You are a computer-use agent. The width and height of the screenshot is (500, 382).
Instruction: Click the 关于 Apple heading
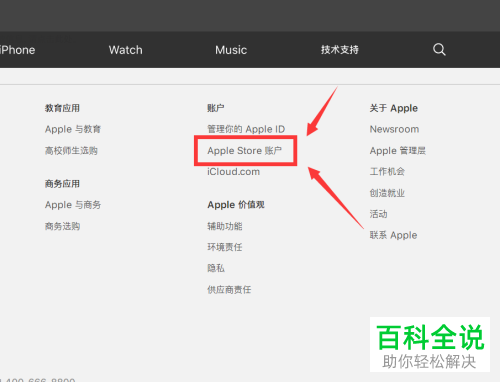coord(394,108)
